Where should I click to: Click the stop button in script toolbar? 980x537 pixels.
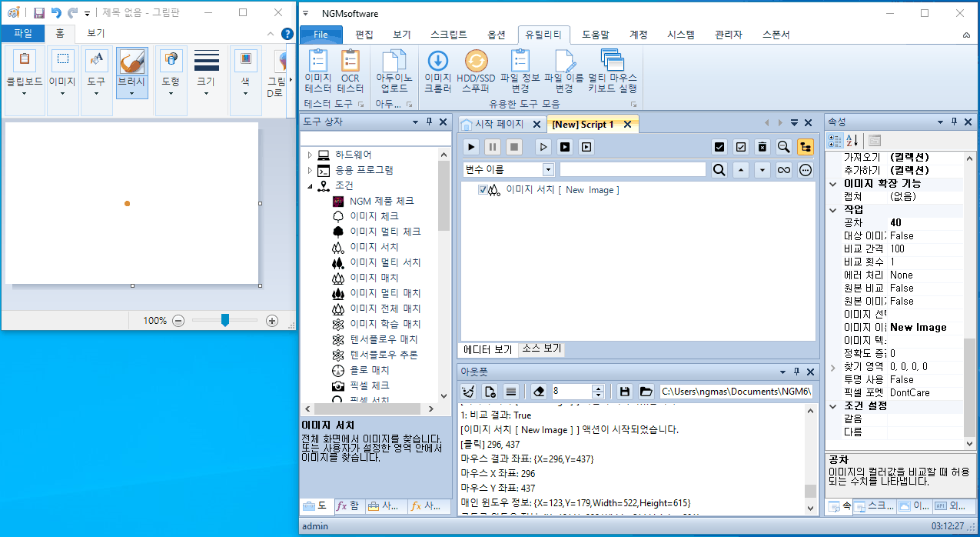(513, 147)
